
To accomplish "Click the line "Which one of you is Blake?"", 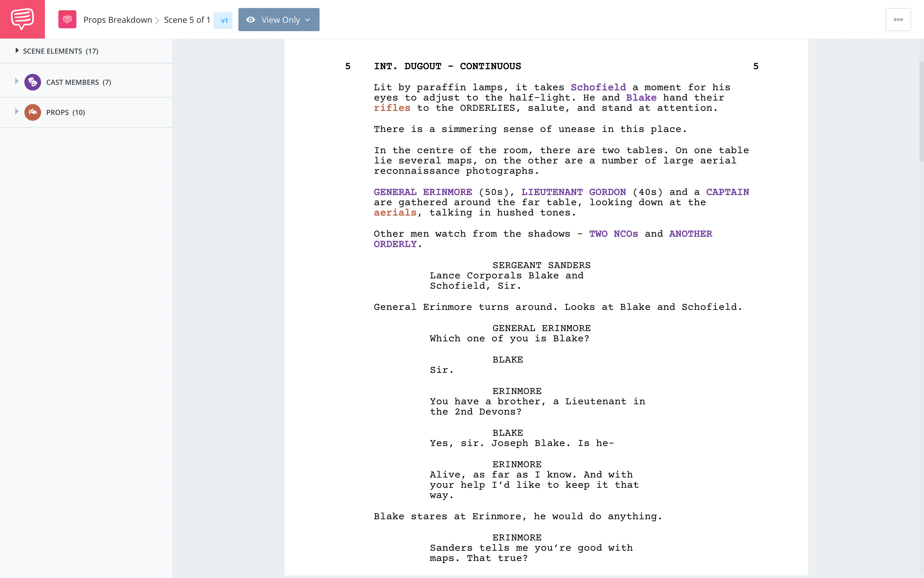I will [509, 339].
